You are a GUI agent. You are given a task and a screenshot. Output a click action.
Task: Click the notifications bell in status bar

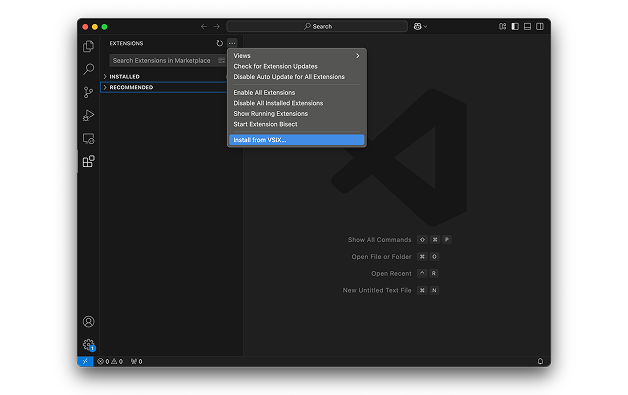tap(540, 361)
